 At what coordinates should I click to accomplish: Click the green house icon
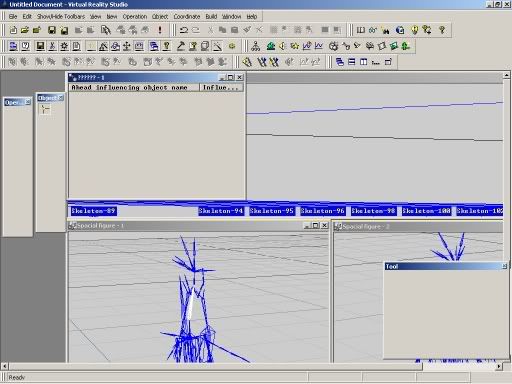[x=271, y=46]
